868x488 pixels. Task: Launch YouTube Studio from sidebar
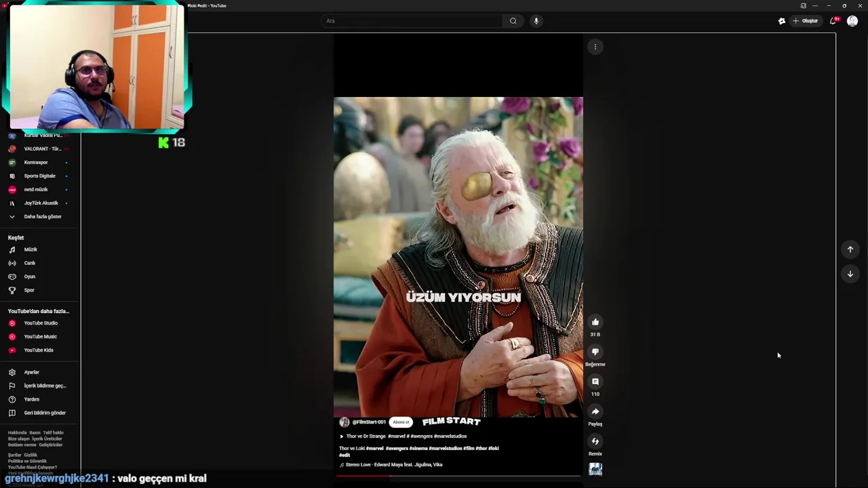(x=40, y=323)
